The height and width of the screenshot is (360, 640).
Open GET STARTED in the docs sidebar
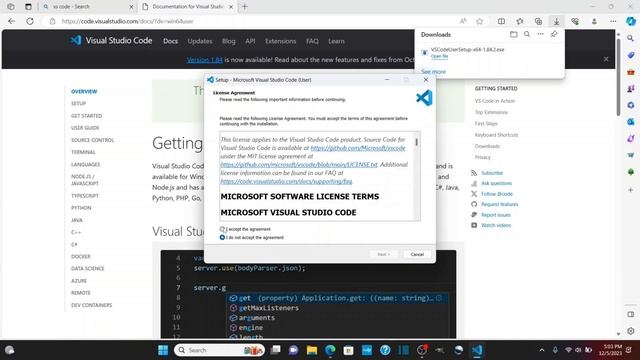87,116
